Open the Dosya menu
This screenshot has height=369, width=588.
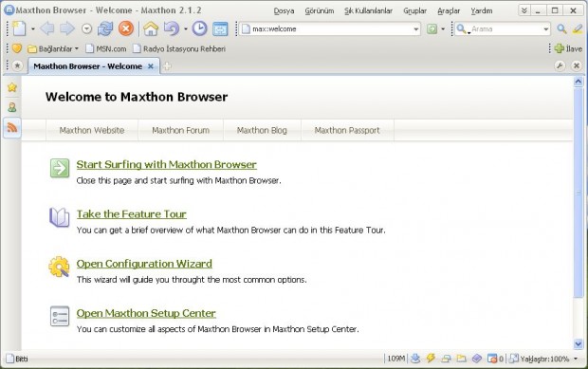(x=284, y=10)
